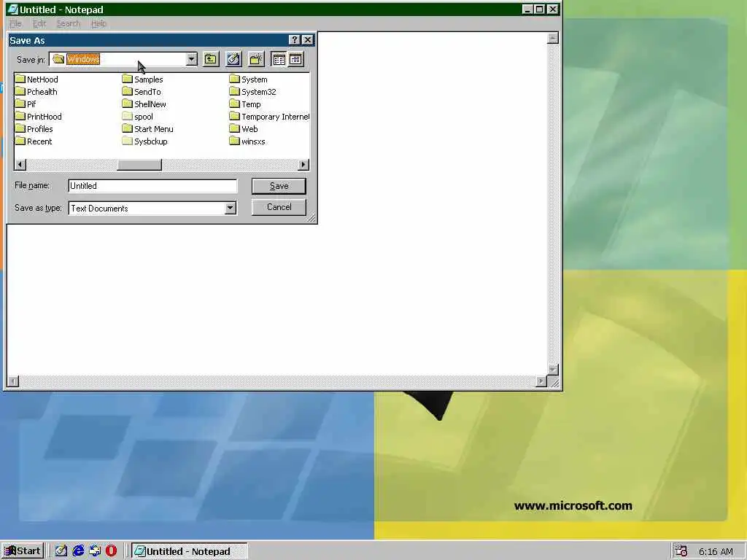This screenshot has width=747, height=560.
Task: Click first Quick Launch notepad-like icon
Action: click(x=61, y=551)
